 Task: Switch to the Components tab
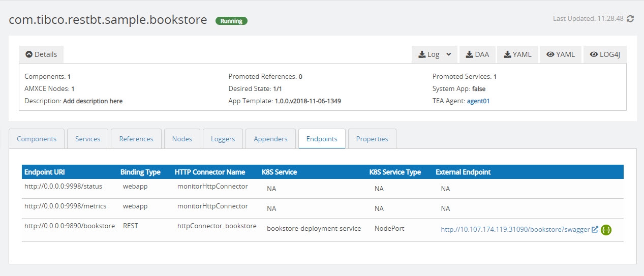(37, 139)
